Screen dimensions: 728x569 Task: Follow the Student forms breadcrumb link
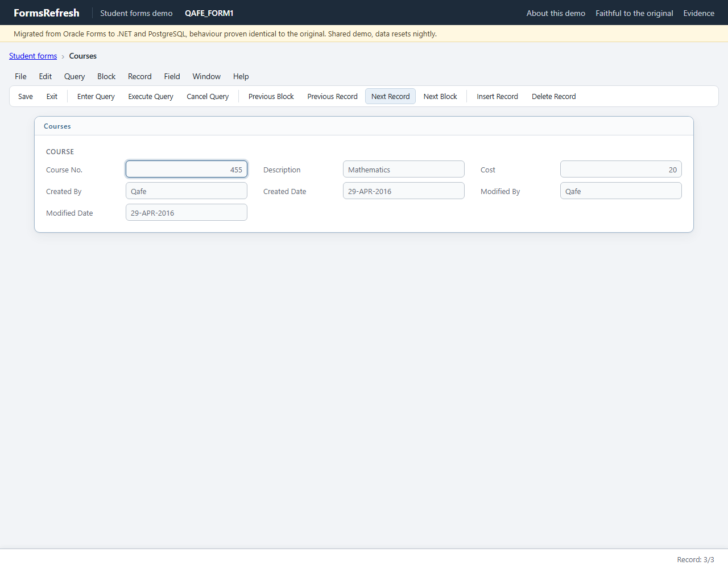point(33,56)
